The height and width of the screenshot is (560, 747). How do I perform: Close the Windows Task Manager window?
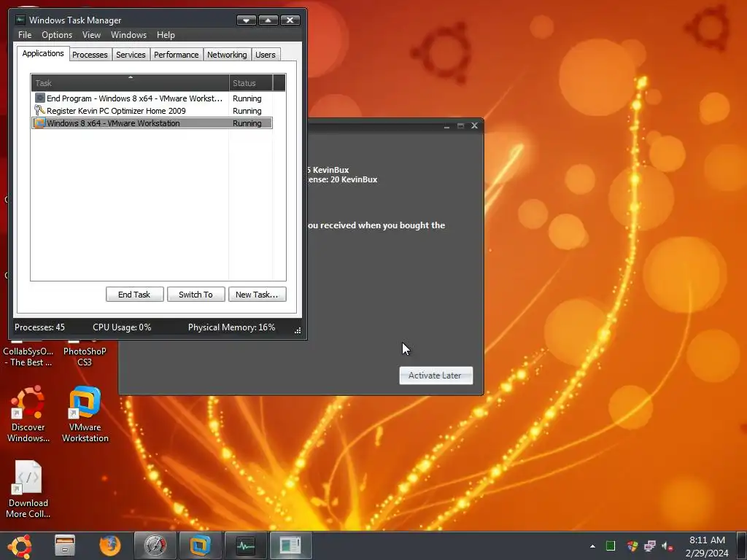coord(290,20)
